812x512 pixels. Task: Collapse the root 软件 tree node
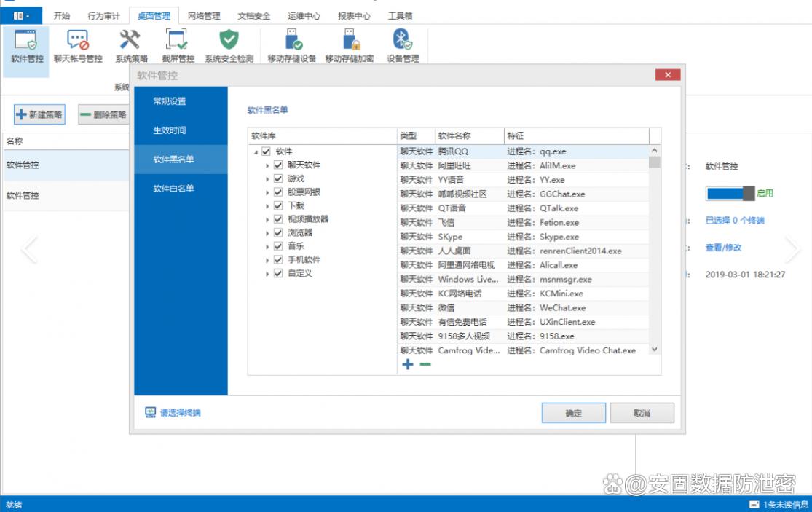click(256, 152)
